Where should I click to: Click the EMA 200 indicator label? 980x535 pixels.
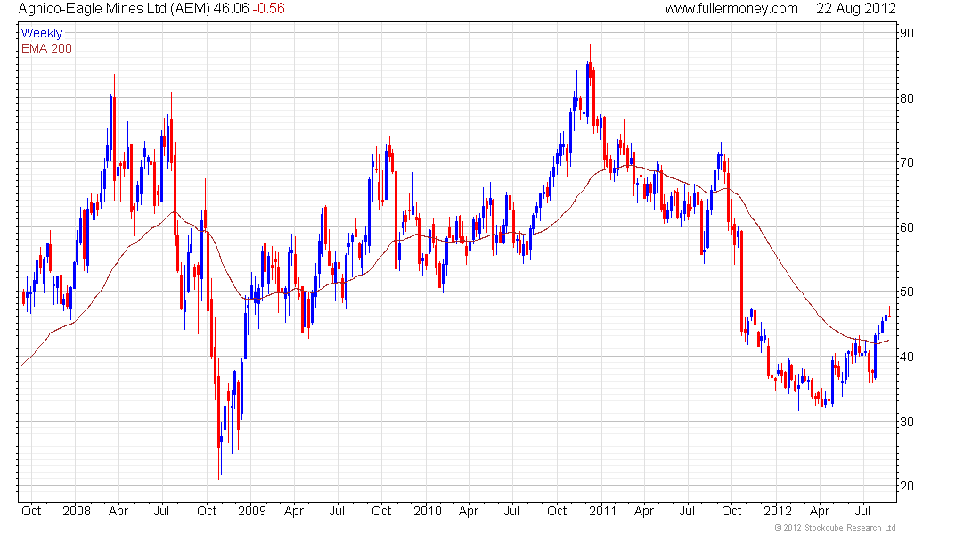coord(46,48)
